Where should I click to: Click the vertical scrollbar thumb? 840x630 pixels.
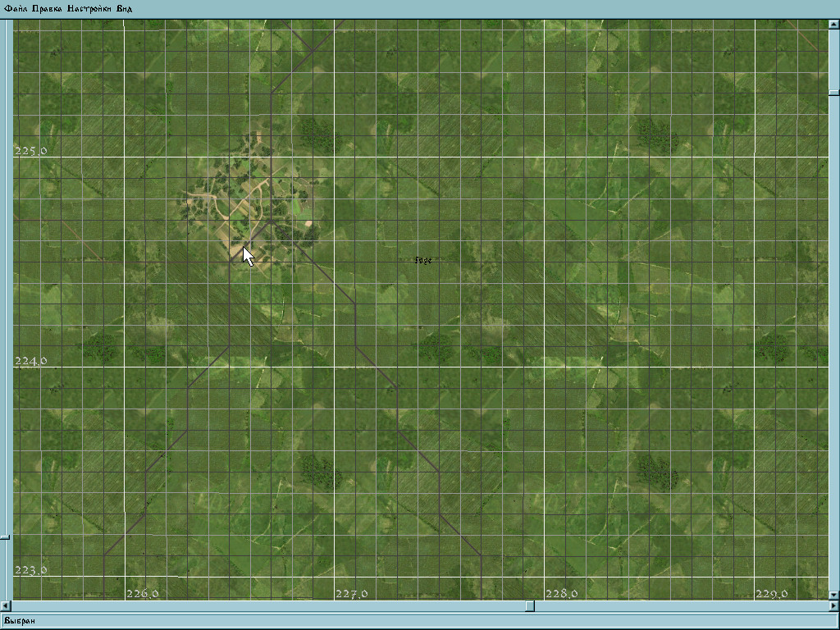pyautogui.click(x=834, y=93)
